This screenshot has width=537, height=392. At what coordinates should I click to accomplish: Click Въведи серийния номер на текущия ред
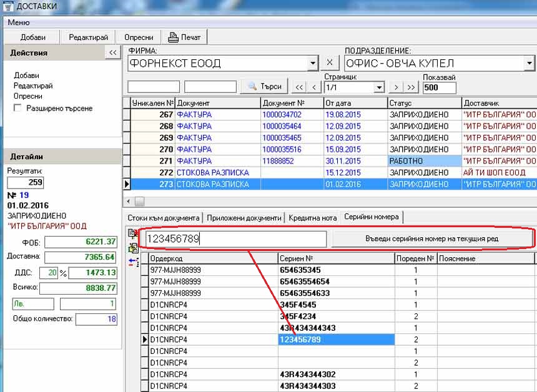(431, 238)
